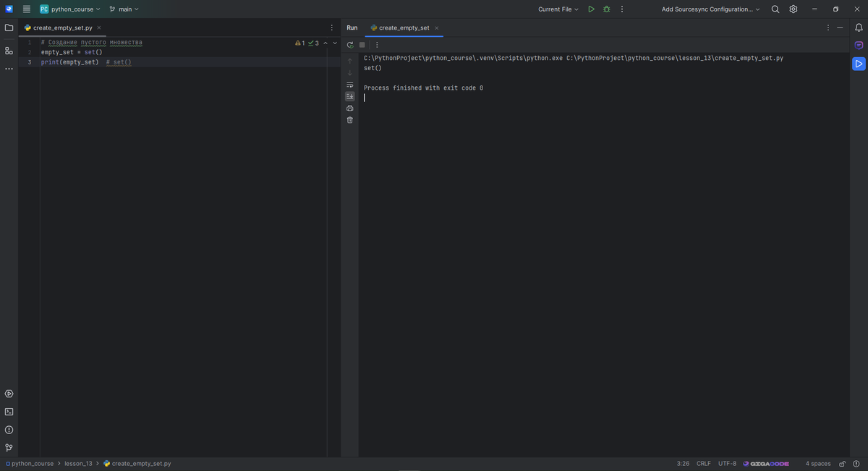Open the 4 spaces indent selector
Screen dimensions: 868x471
tap(818, 464)
